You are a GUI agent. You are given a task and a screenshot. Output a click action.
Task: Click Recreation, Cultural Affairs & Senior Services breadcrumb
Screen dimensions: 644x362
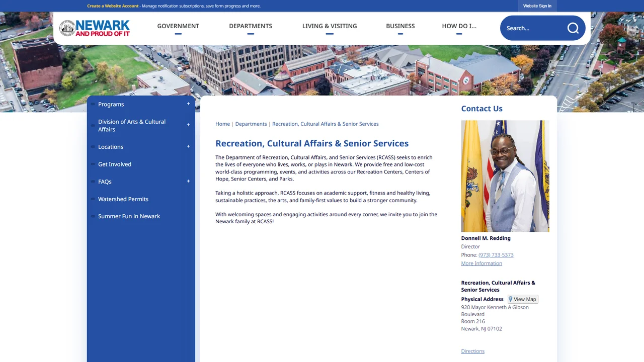pos(326,124)
